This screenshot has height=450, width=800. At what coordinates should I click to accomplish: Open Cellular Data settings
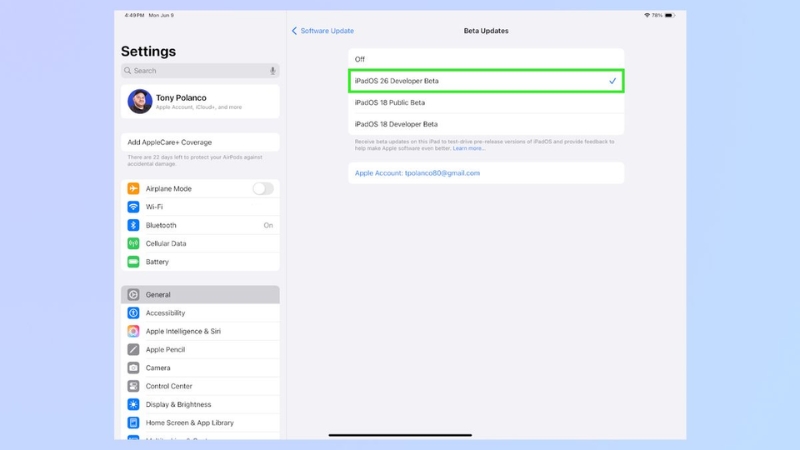200,243
